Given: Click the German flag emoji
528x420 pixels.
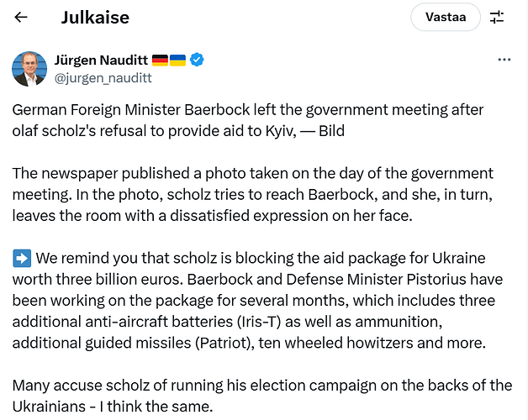Looking at the screenshot, I should click(x=160, y=60).
